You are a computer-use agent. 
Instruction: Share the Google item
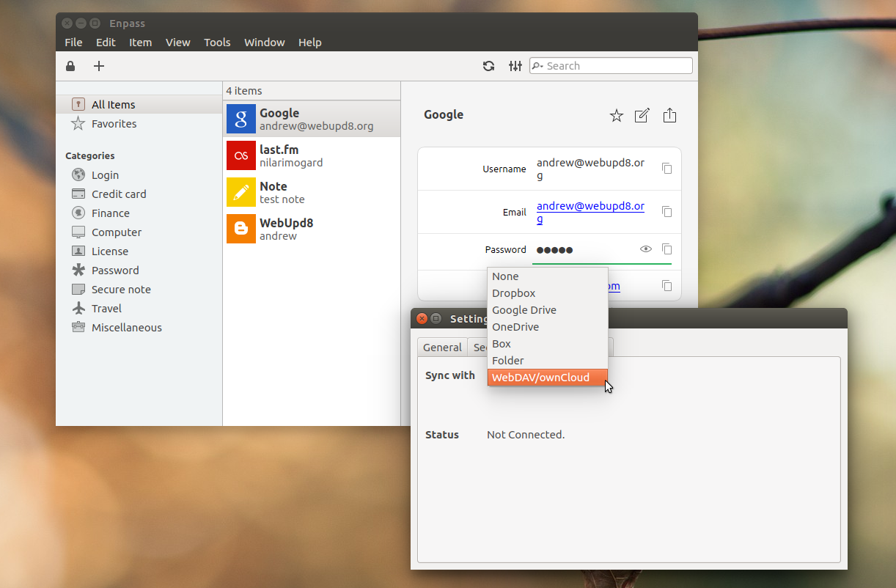(669, 115)
